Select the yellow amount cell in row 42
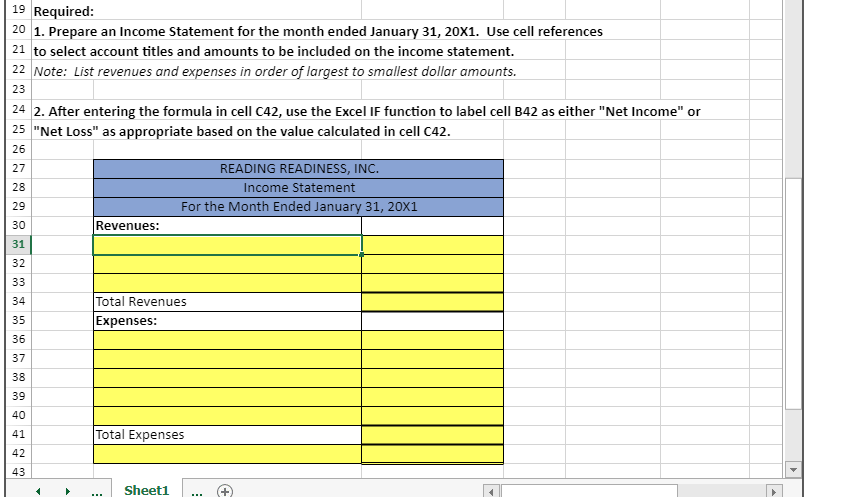 coord(432,454)
